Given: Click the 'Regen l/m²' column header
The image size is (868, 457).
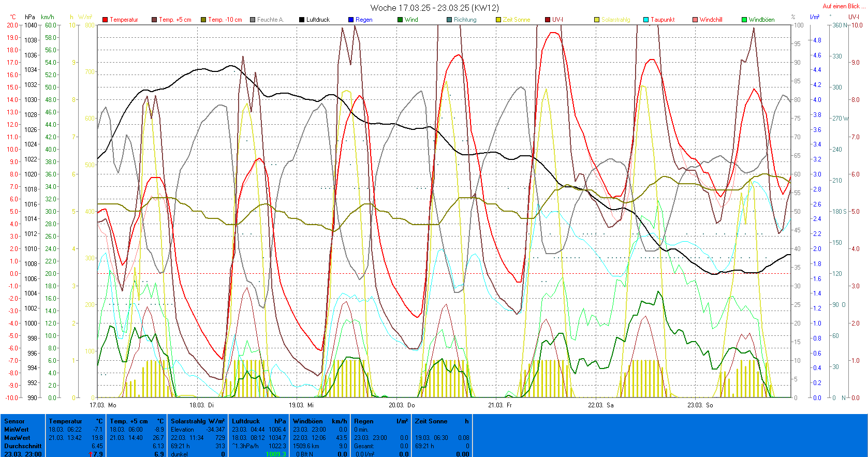Looking at the screenshot, I should pyautogui.click(x=381, y=421).
